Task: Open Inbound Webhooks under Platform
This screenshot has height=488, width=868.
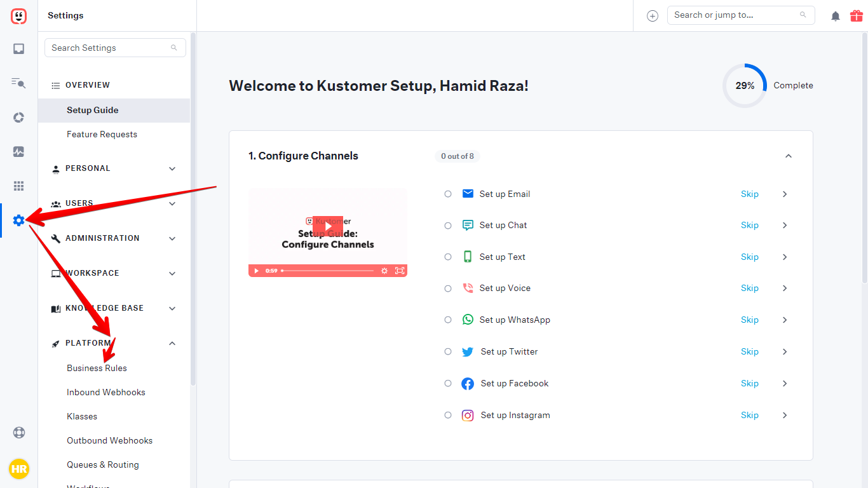Action: click(106, 392)
